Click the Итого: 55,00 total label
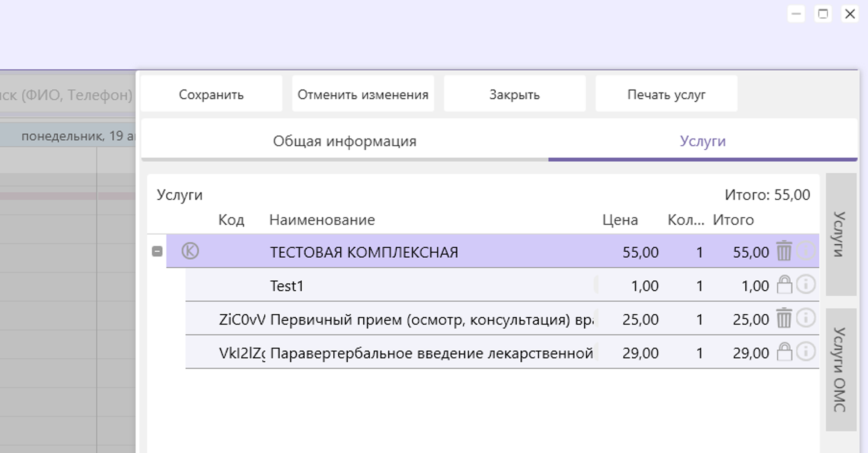 pyautogui.click(x=767, y=195)
